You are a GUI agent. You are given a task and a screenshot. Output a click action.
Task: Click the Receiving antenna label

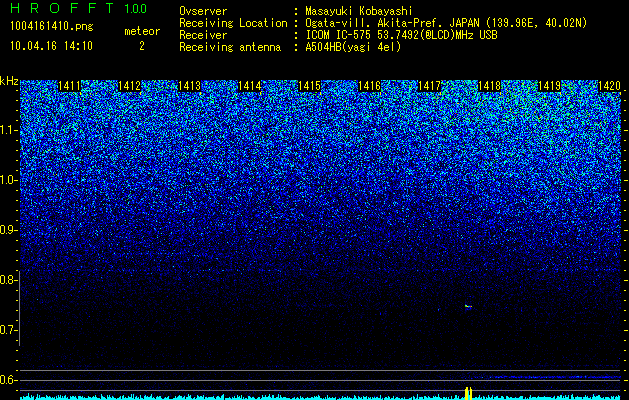point(230,47)
